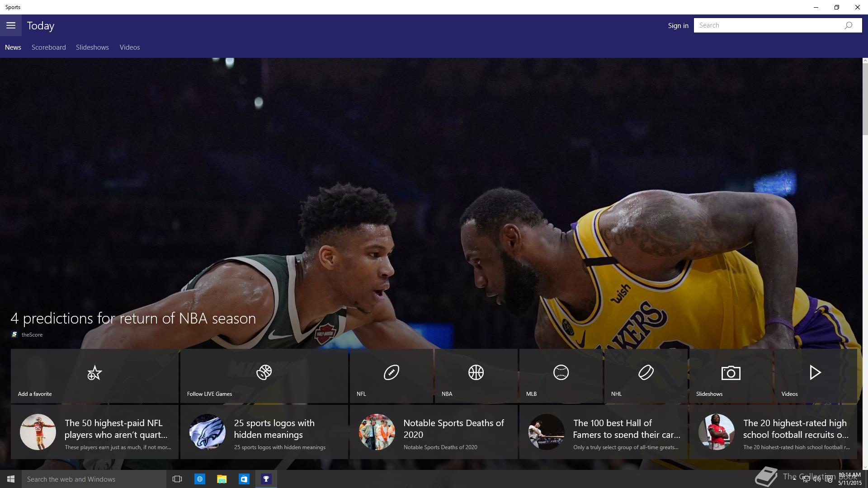Open the Follow LIVE Games tile
The image size is (868, 488).
coord(264,376)
